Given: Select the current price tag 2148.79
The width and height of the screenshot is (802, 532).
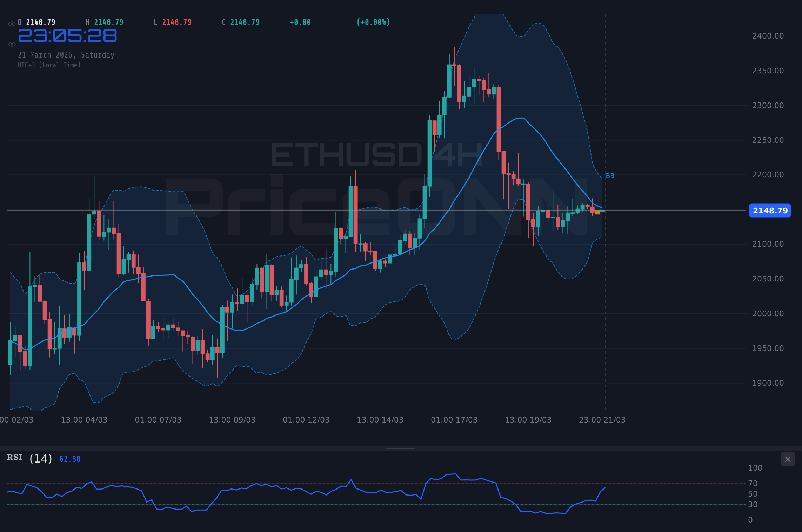Looking at the screenshot, I should pos(770,211).
